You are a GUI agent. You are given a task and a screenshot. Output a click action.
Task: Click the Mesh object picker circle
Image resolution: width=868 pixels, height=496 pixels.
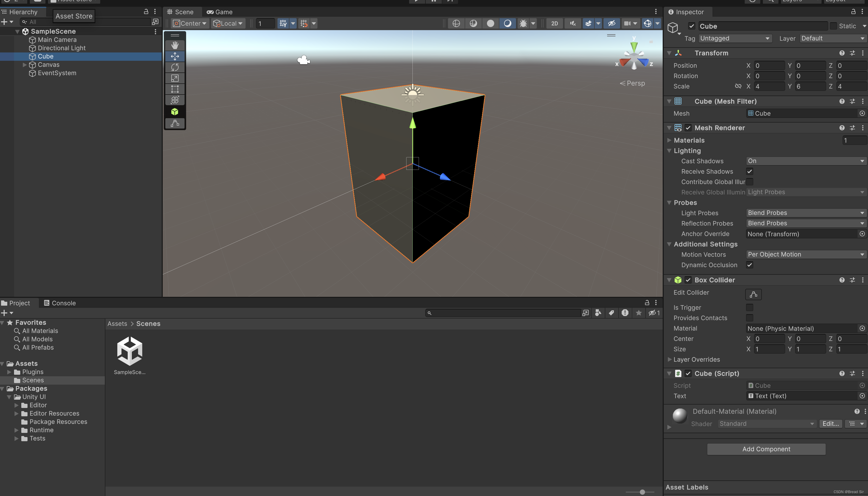click(862, 113)
